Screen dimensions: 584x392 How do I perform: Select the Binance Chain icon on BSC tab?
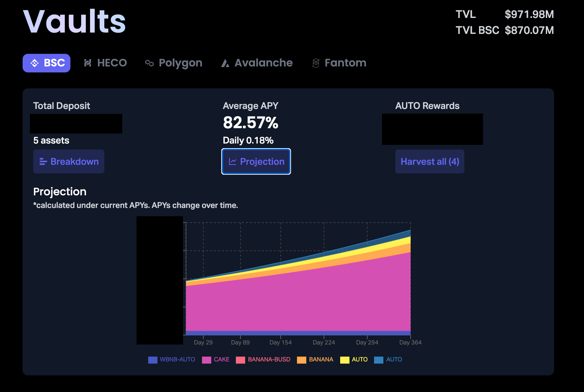[34, 63]
